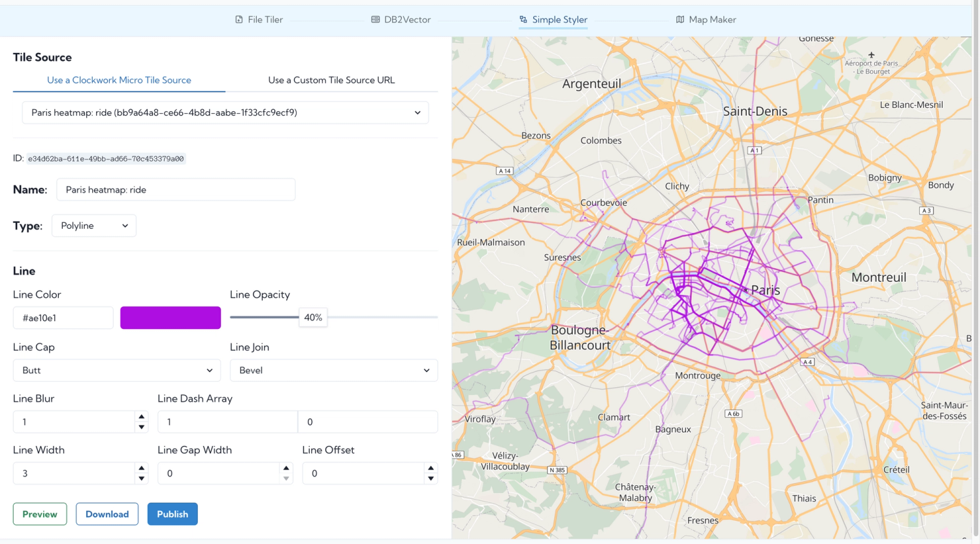Click the Line Offset input field

363,473
